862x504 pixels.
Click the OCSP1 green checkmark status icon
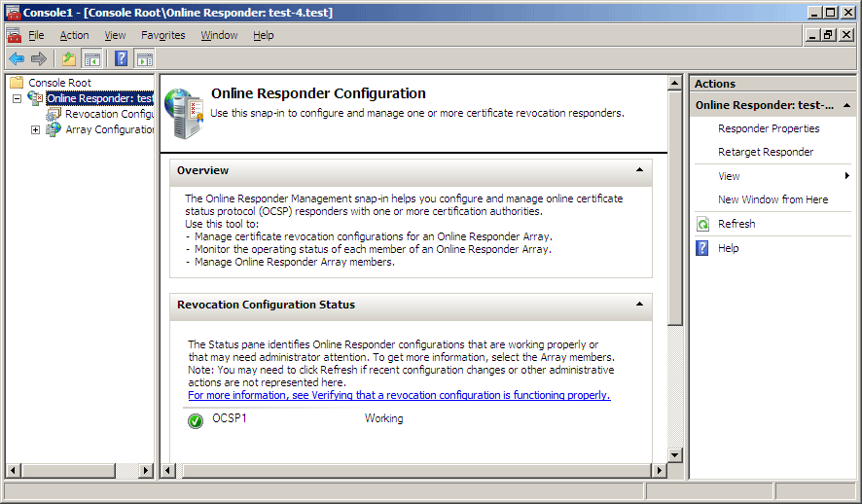(196, 421)
